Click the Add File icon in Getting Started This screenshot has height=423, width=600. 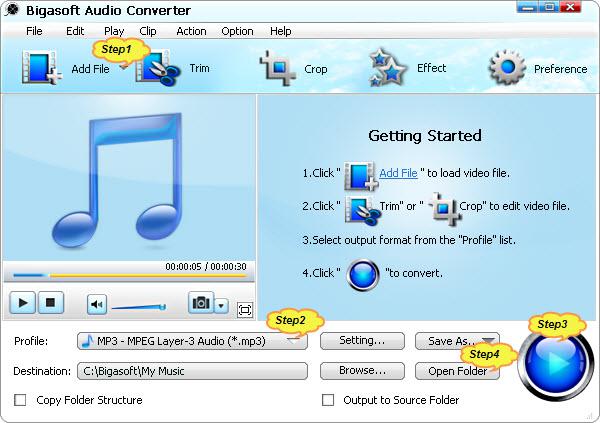[361, 176]
